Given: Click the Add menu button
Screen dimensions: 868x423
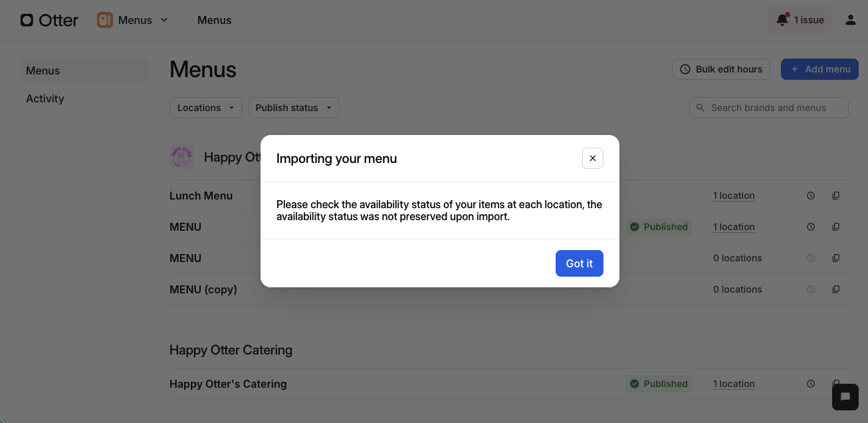Looking at the screenshot, I should pos(819,69).
